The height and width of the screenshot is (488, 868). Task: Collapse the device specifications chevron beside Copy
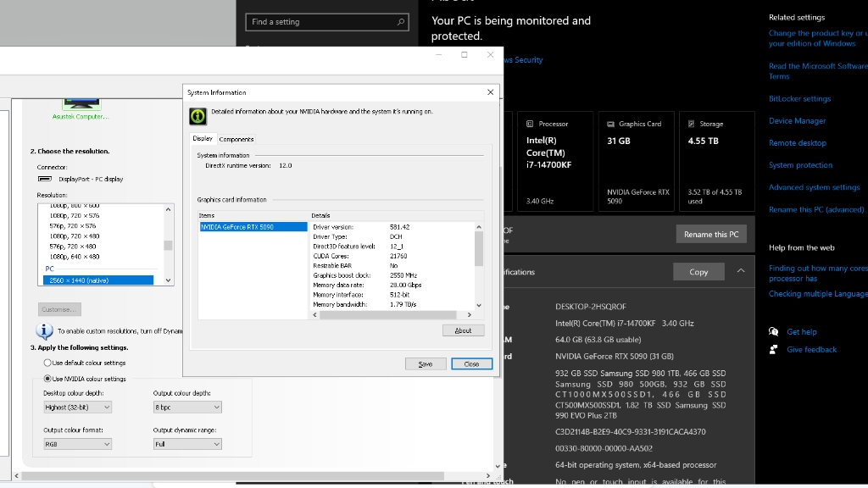pos(741,271)
